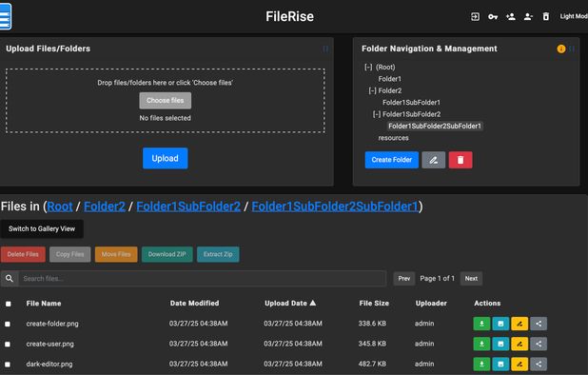Click the Download ZIP button
The width and height of the screenshot is (588, 375).
pos(167,254)
